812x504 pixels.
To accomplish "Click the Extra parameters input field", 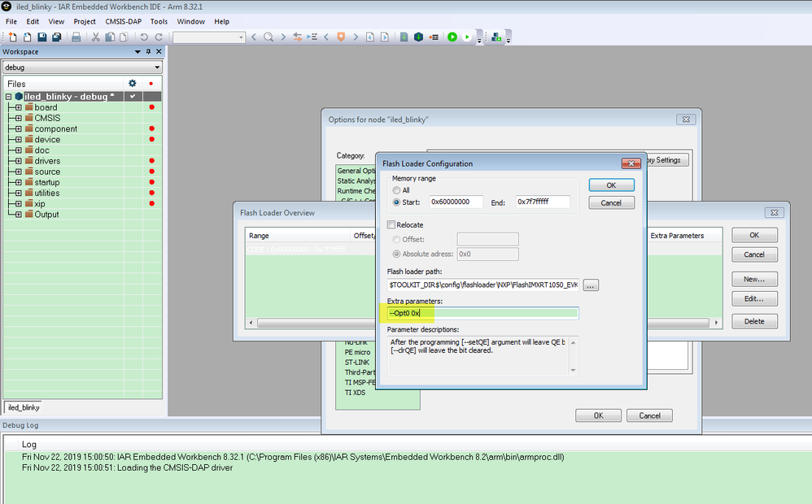I will [x=482, y=313].
